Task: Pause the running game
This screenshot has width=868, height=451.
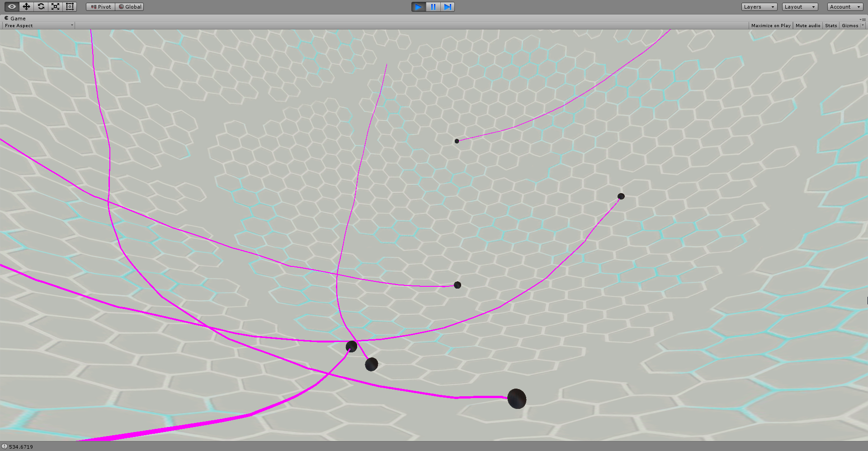Action: pyautogui.click(x=433, y=7)
